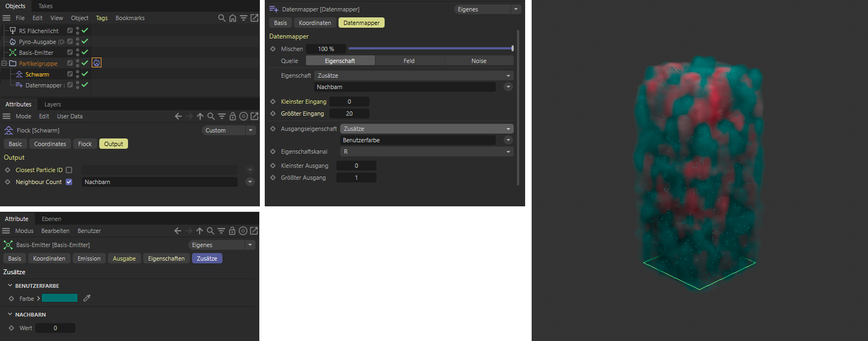The width and height of the screenshot is (868, 341).
Task: Click the lock icon in Basis-Emitter Attribute panel
Action: point(232,231)
